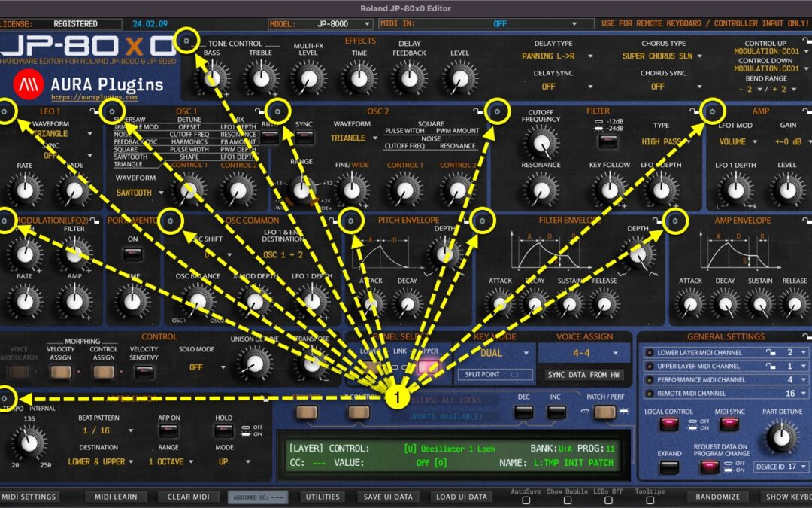Click the Arpeggio section gear icon
This screenshot has height=508, width=812.
click(x=5, y=400)
